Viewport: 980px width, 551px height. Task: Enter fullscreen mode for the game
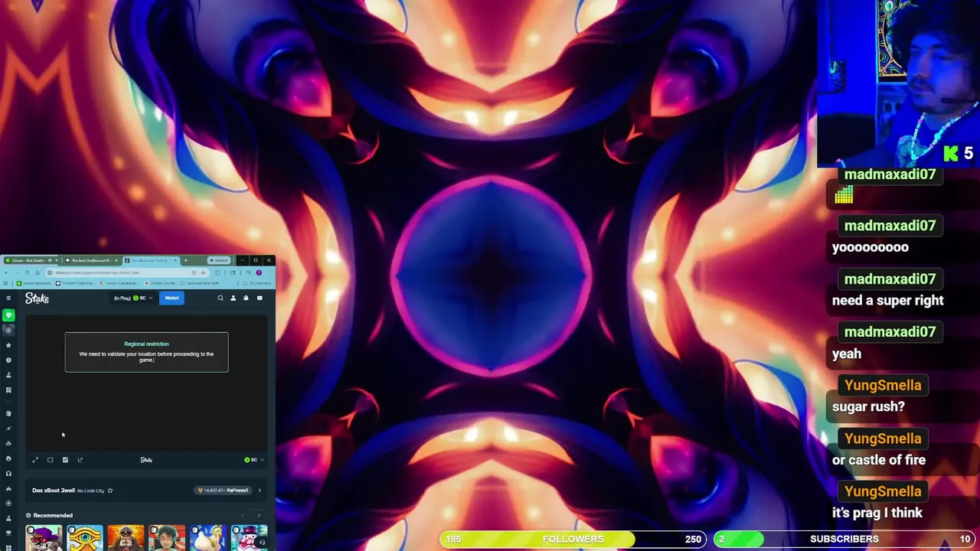click(35, 460)
